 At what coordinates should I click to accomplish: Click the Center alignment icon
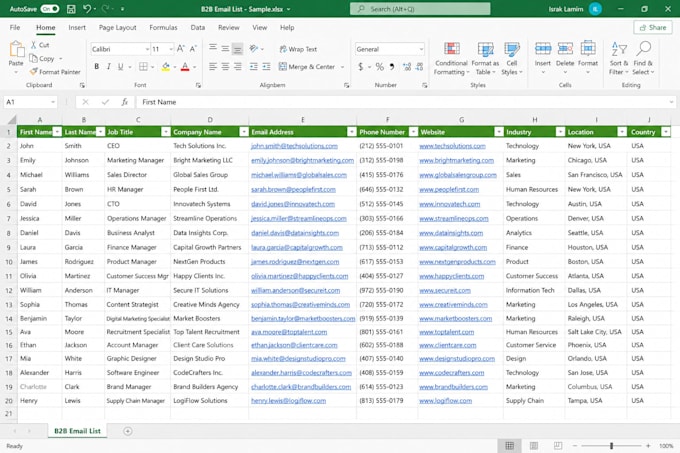225,66
